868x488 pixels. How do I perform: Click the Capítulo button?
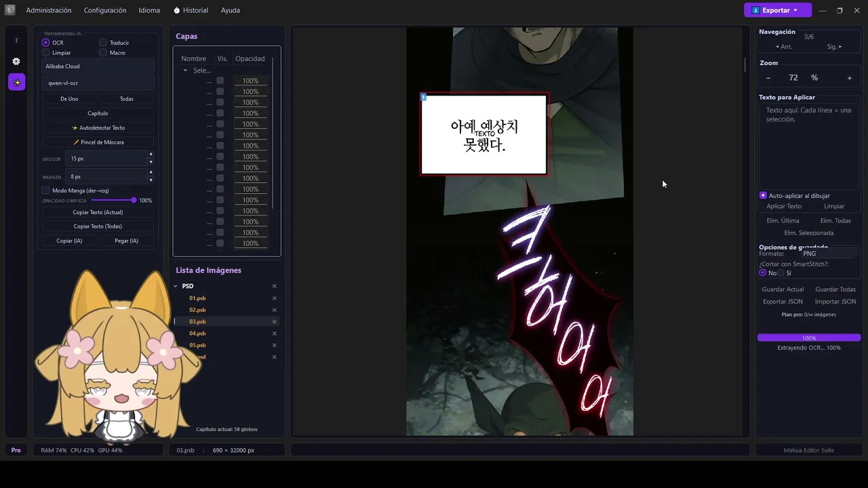pos(98,113)
